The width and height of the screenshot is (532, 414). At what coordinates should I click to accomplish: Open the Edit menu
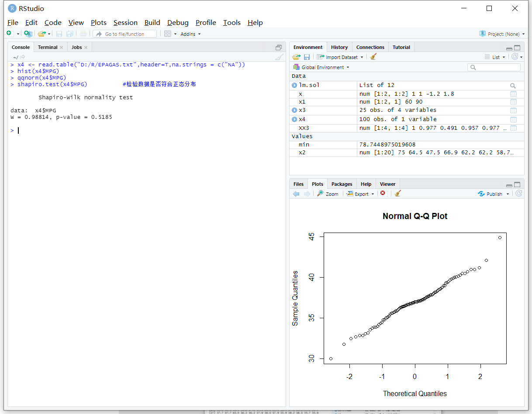tap(31, 22)
